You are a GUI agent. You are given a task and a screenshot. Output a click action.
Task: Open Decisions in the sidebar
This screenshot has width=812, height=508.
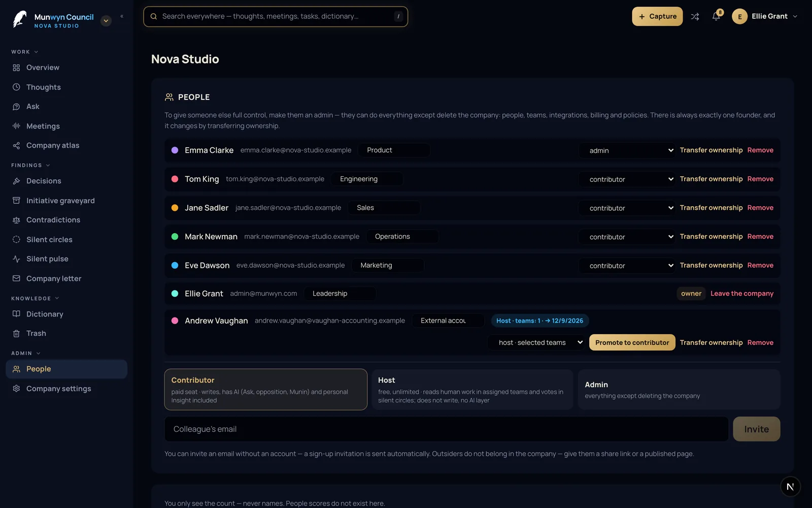pyautogui.click(x=66, y=181)
